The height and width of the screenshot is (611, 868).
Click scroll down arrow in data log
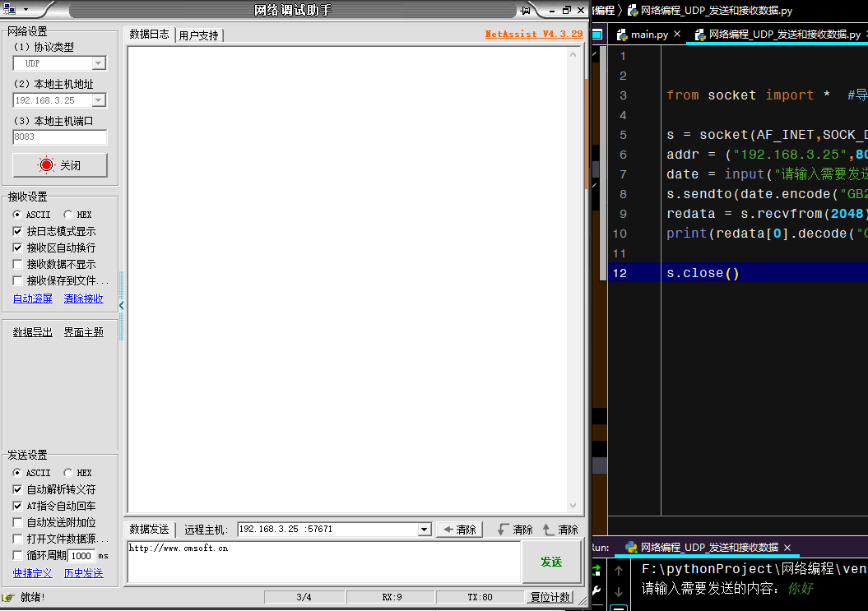pos(573,505)
